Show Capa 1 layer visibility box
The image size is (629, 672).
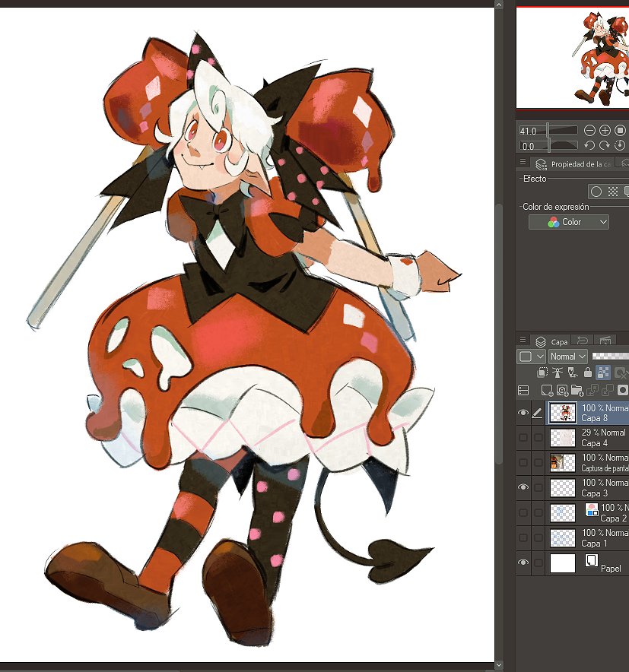pyautogui.click(x=523, y=537)
